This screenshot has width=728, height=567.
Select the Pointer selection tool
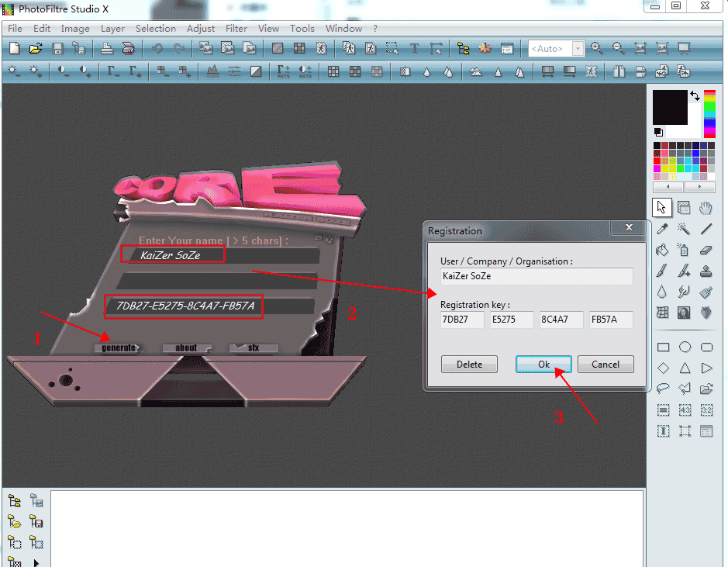coord(661,208)
